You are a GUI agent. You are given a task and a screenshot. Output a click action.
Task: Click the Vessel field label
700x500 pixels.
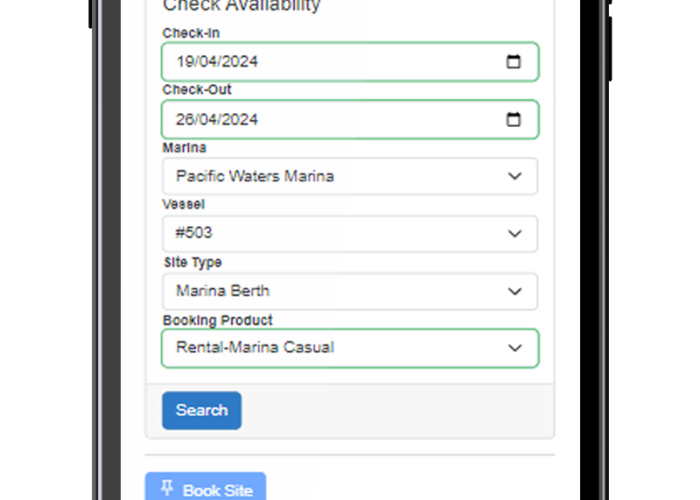(x=183, y=204)
